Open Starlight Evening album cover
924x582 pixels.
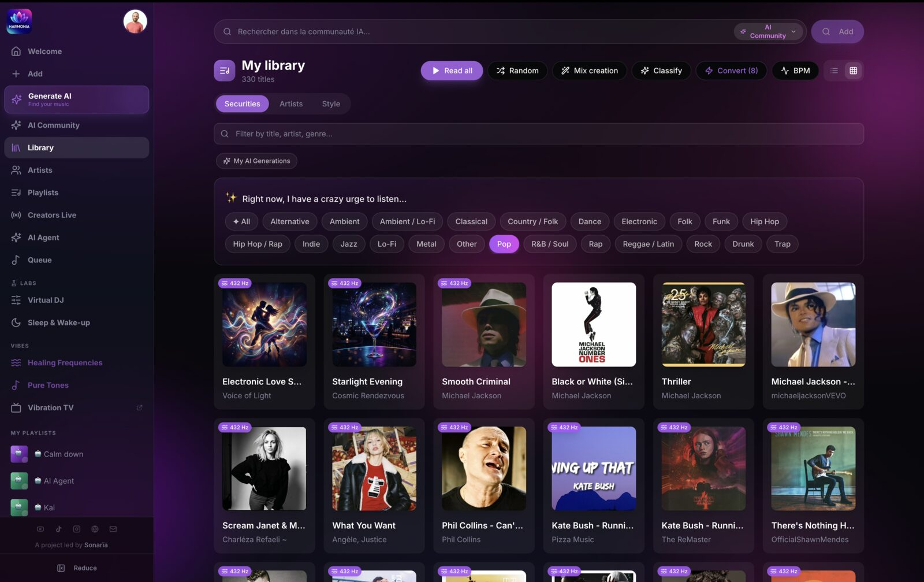pyautogui.click(x=374, y=325)
